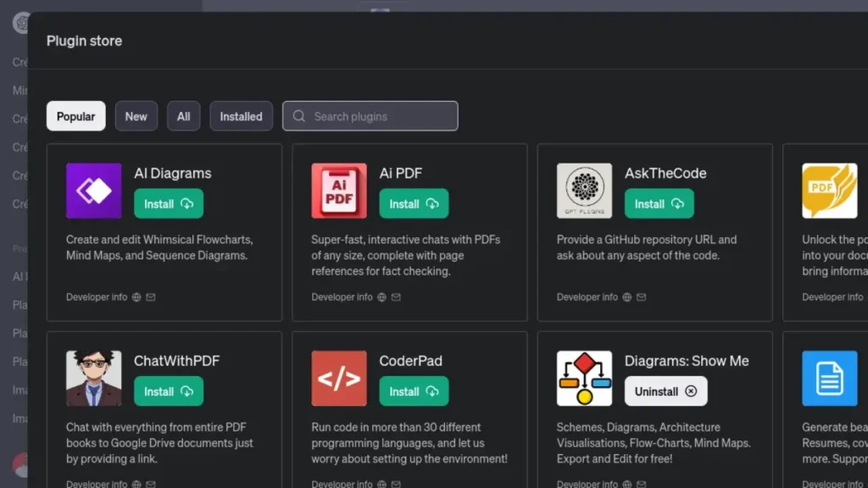868x488 pixels.
Task: Click the CoderPad title text
Action: tap(411, 361)
